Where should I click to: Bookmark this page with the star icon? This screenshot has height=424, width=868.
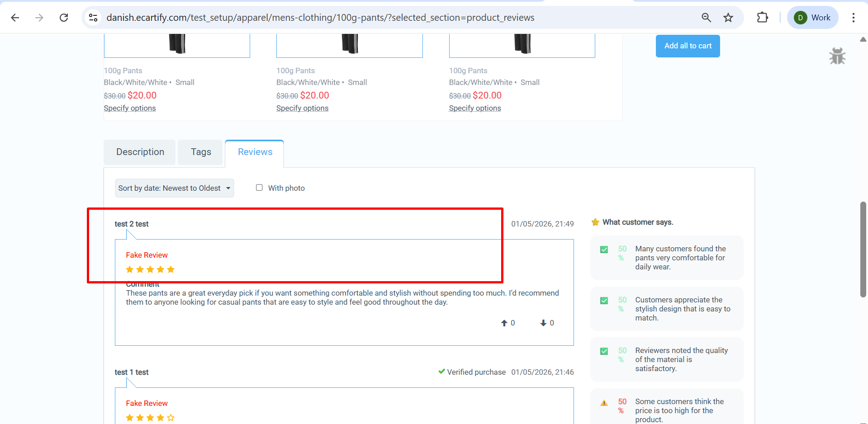728,18
